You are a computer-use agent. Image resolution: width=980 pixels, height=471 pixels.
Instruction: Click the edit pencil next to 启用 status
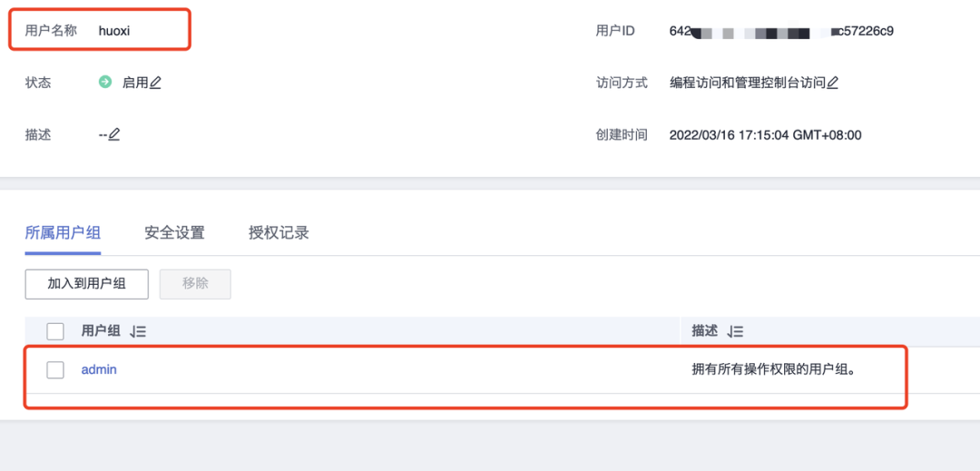(x=156, y=83)
